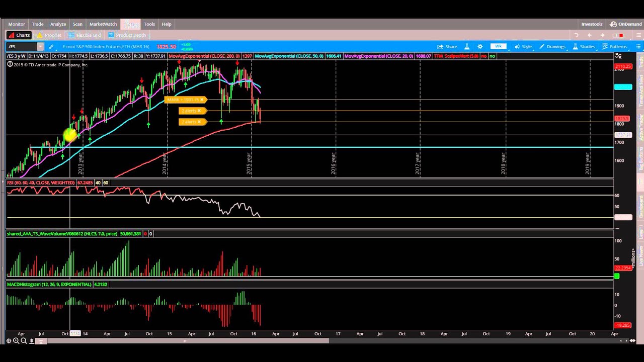Viewport: 644px width, 362px height.
Task: Open the Trade tab
Action: pos(38,24)
